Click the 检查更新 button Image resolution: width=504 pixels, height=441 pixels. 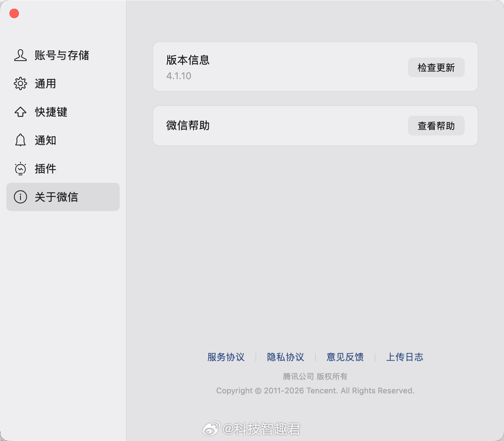[436, 67]
